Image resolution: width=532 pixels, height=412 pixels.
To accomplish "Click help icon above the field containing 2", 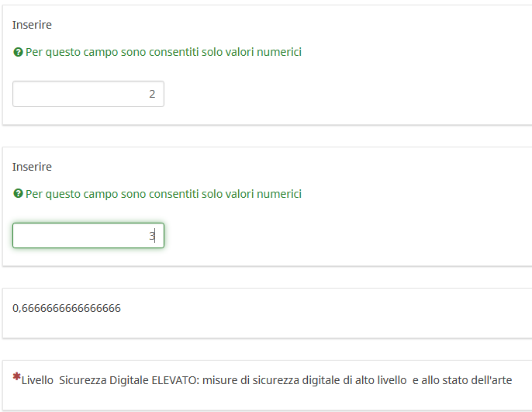I will (x=18, y=53).
